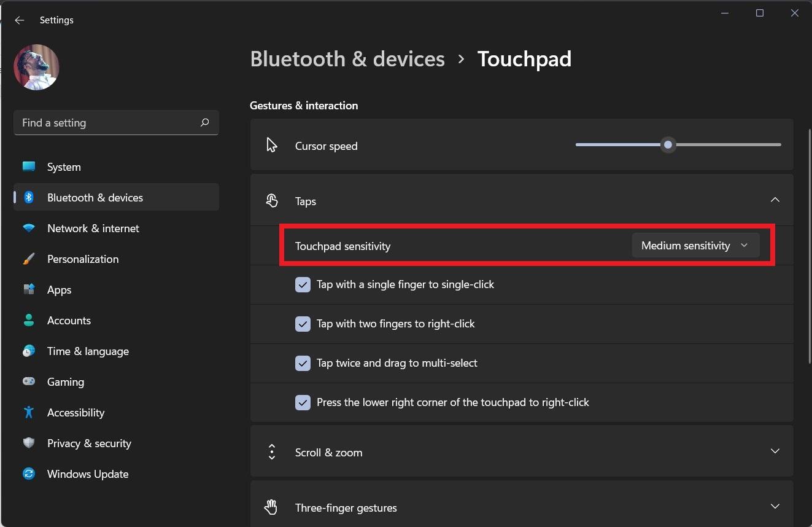This screenshot has height=527, width=812.
Task: Click the Find a setting search box
Action: [x=107, y=123]
